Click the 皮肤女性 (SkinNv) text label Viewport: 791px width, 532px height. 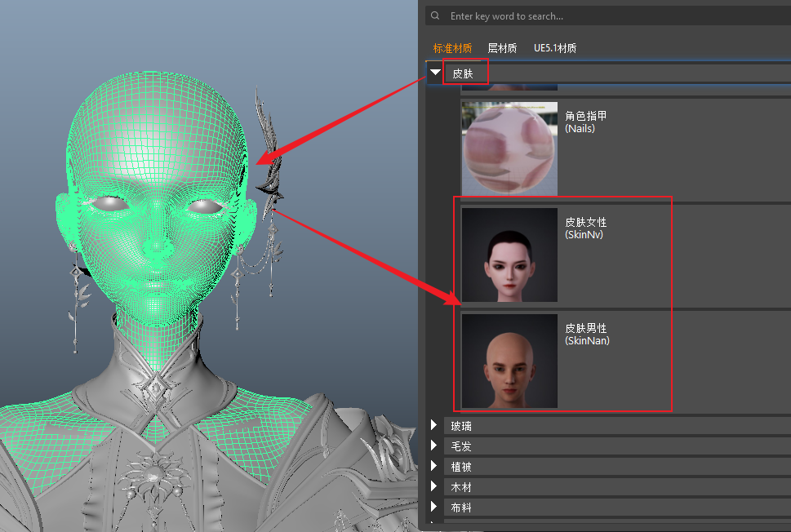[586, 228]
